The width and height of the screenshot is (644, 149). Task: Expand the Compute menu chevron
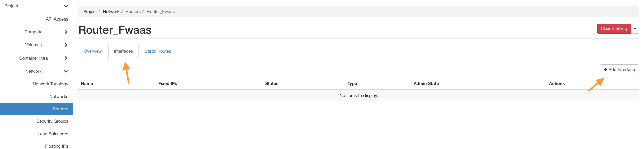[66, 32]
